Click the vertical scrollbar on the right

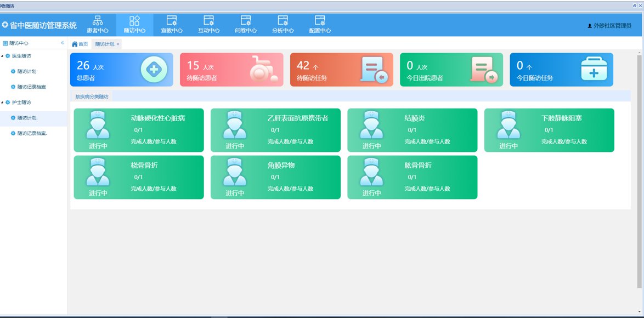(x=639, y=170)
